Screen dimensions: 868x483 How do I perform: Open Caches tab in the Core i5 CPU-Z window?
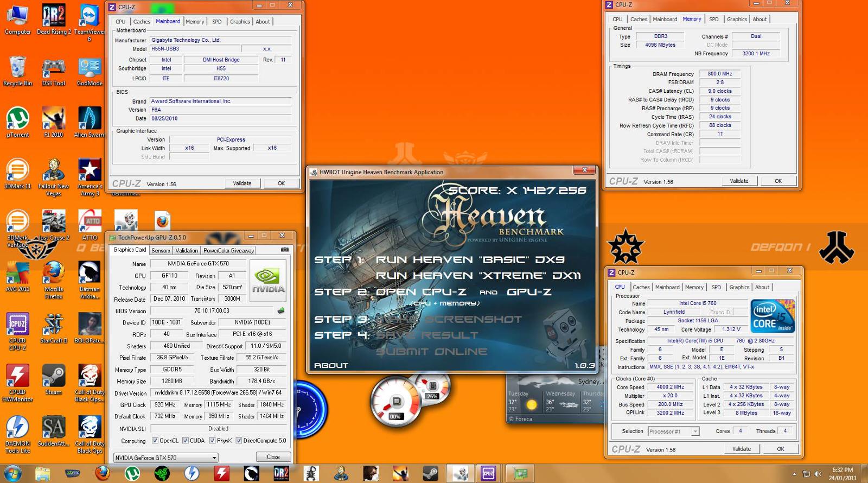coord(641,287)
